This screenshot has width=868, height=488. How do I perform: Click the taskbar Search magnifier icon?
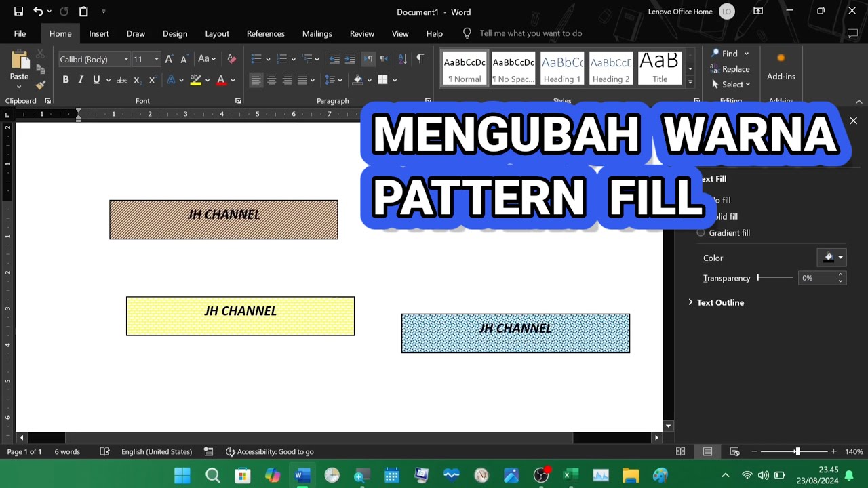point(212,475)
